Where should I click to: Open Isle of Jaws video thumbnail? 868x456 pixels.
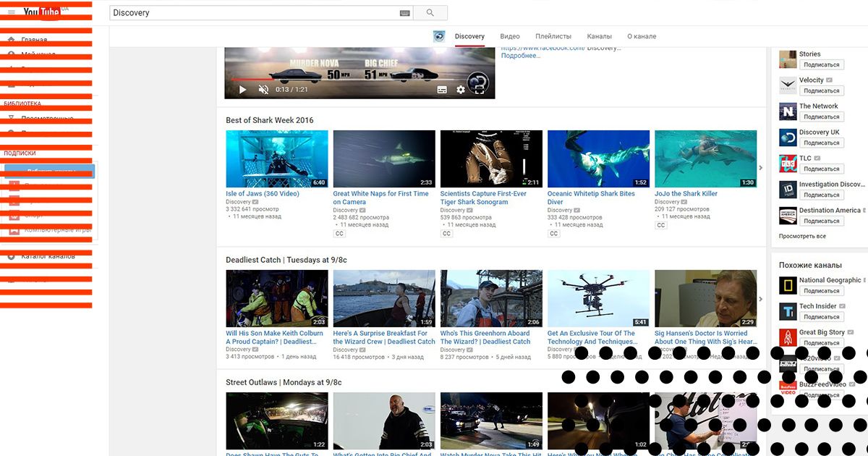[277, 159]
